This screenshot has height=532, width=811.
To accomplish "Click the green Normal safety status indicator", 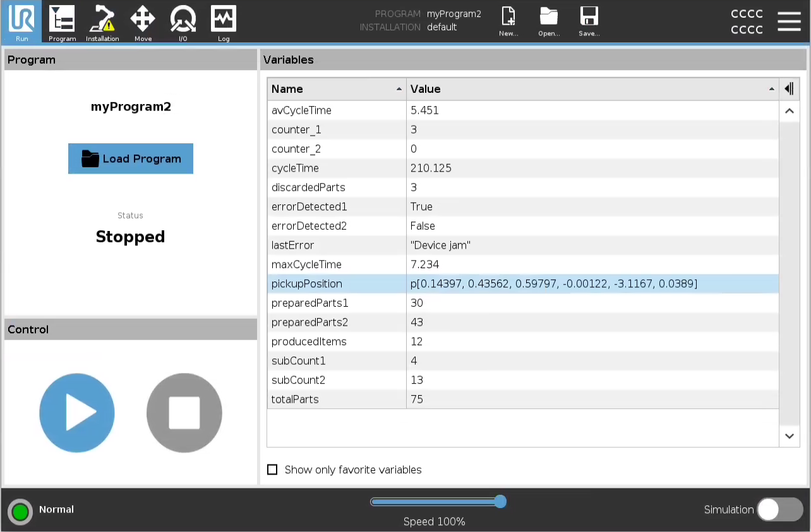I will (20, 511).
